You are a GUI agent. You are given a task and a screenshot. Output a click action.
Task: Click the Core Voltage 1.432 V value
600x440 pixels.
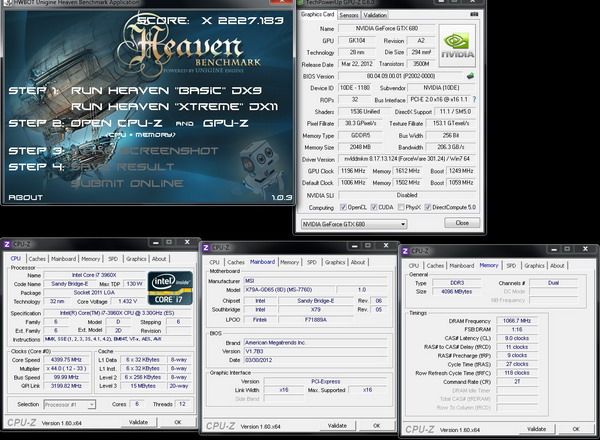pos(127,301)
